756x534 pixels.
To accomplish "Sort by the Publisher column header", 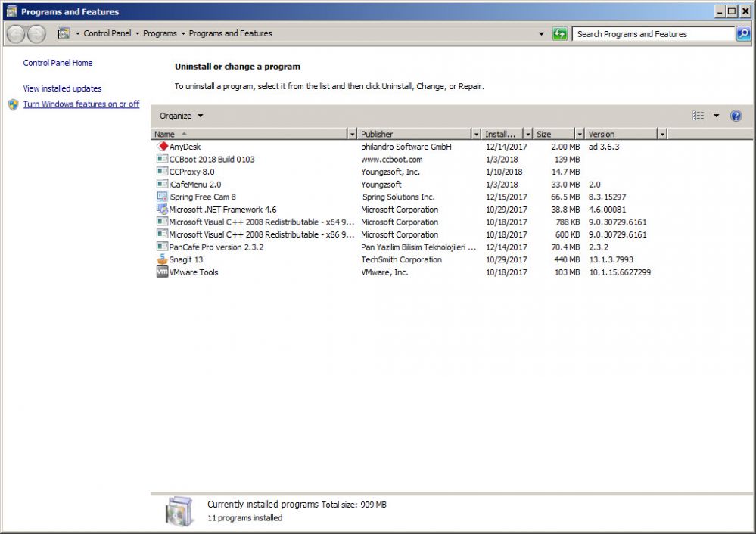I will tap(415, 134).
